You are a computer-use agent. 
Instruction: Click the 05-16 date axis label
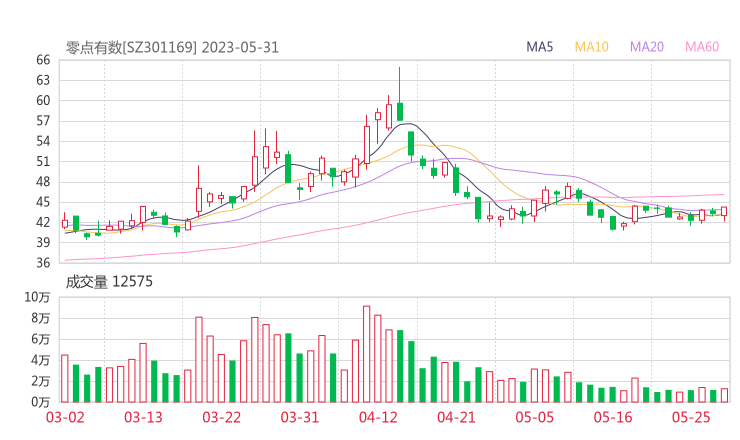click(613, 417)
